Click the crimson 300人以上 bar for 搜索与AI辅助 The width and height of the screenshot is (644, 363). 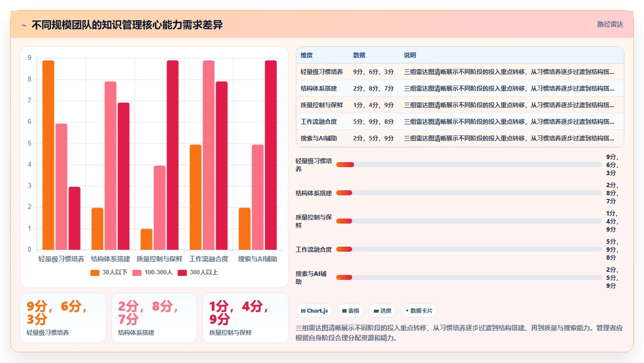coord(271,155)
